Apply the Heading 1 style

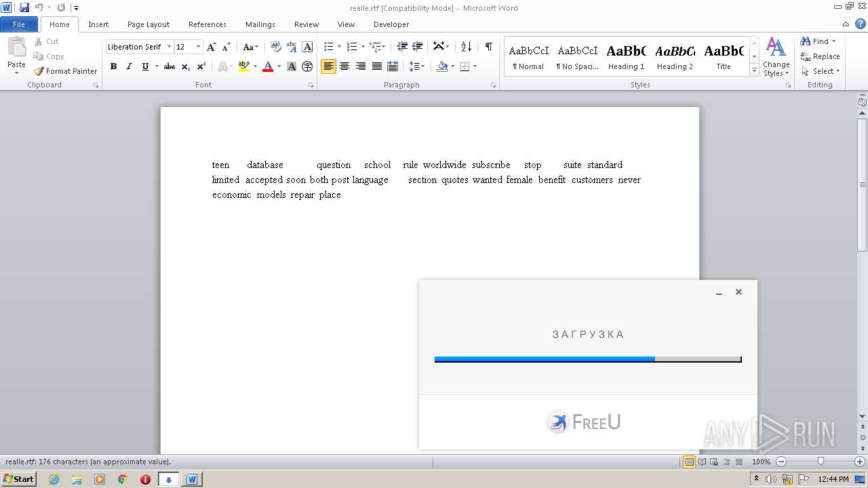click(x=626, y=56)
